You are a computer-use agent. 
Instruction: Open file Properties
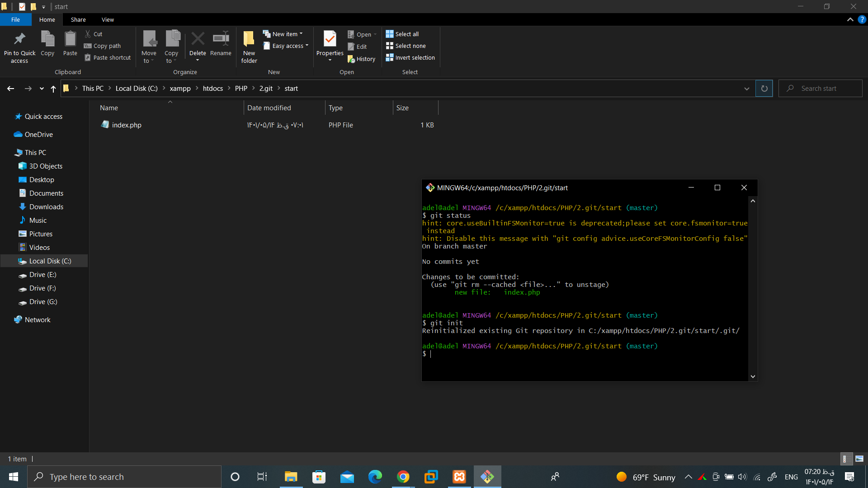pos(330,46)
